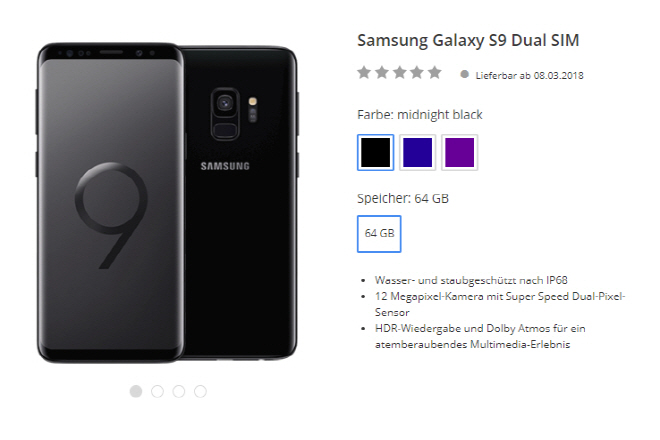Image resolution: width=660 pixels, height=440 pixels.
Task: Click the third rating star
Action: 399,73
